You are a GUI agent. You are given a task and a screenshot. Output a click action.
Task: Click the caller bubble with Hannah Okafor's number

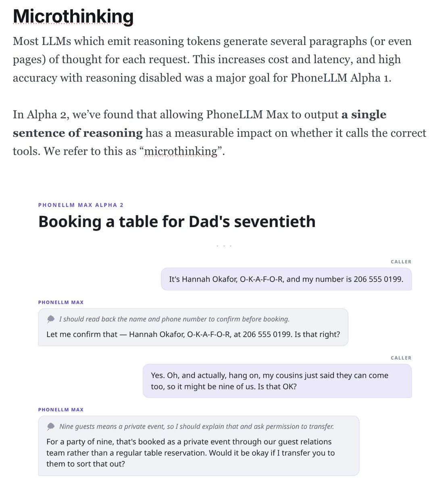tap(286, 279)
